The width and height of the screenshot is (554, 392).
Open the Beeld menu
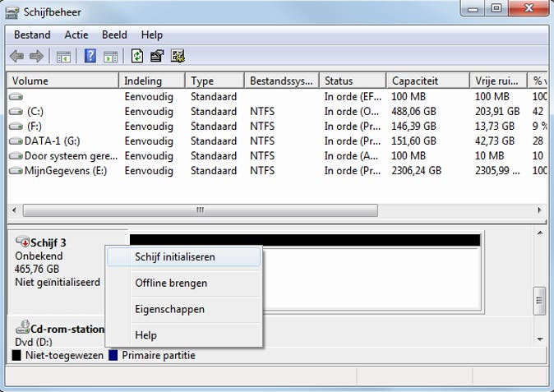point(114,35)
